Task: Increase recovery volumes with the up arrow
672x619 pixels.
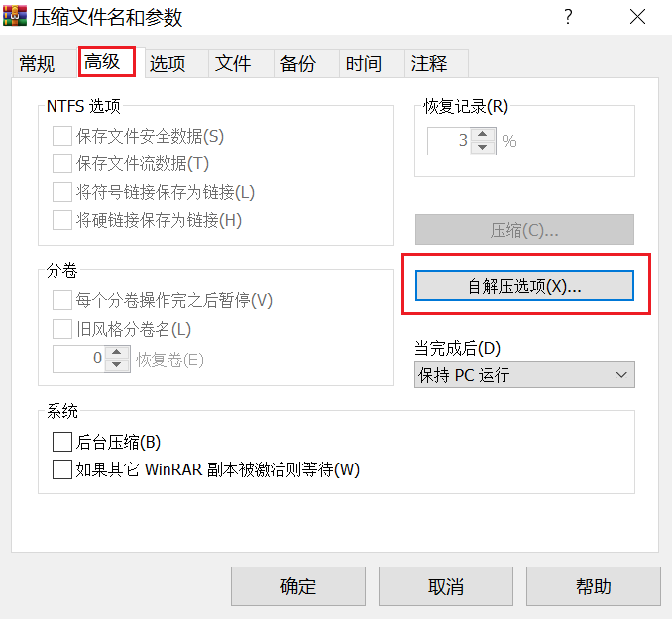Action: click(117, 353)
